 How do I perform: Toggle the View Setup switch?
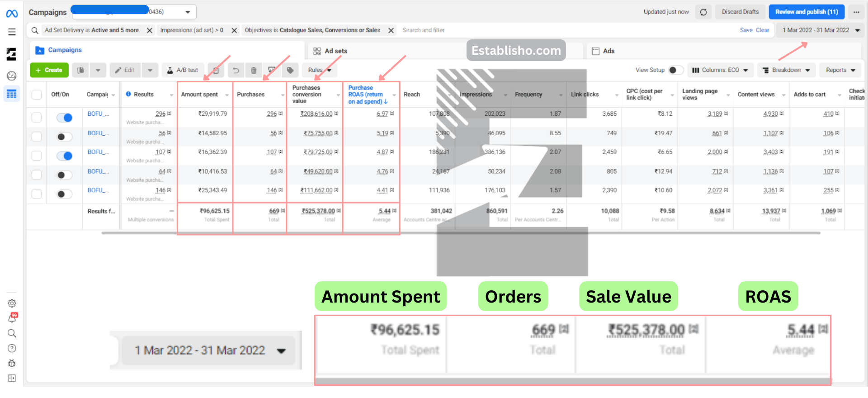pyautogui.click(x=675, y=70)
